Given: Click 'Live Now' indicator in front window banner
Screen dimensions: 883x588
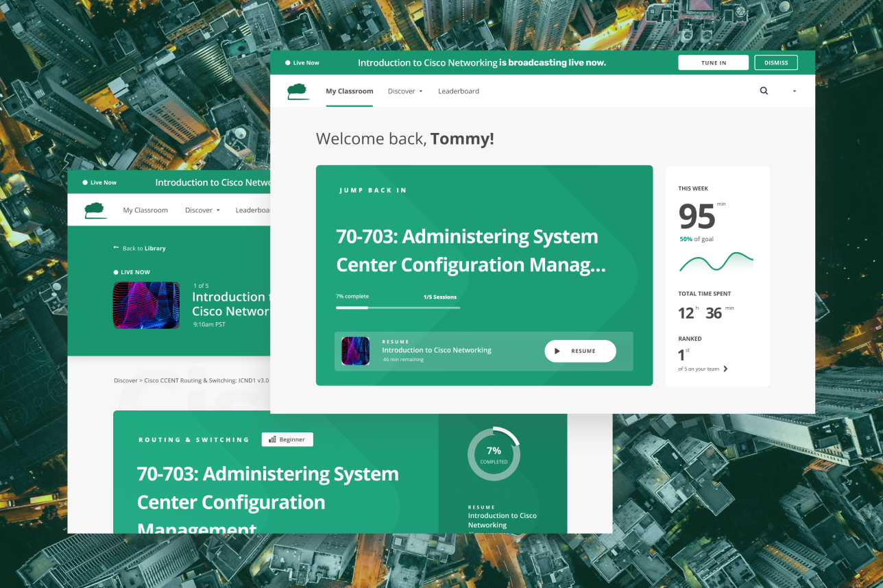Looking at the screenshot, I should [302, 63].
